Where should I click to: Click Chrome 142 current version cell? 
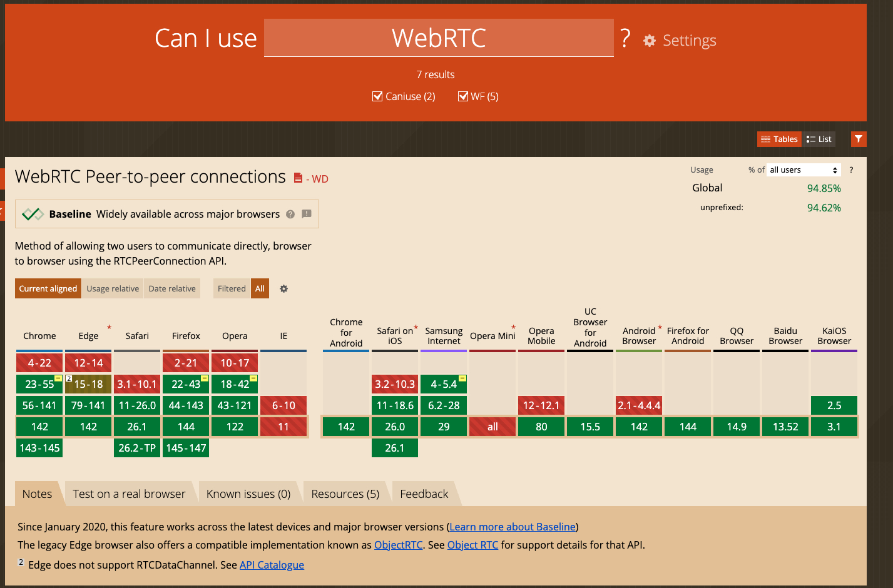tap(39, 427)
